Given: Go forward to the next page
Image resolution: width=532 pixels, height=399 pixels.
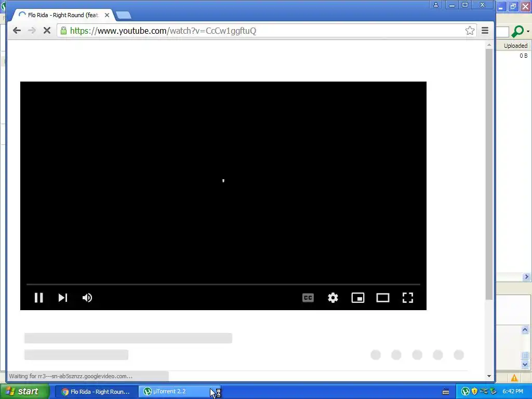Looking at the screenshot, I should (x=32, y=31).
